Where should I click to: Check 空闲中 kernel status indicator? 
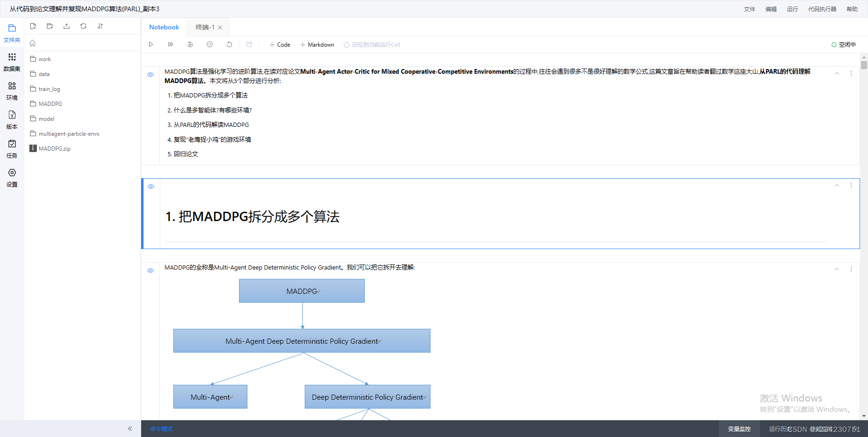click(x=843, y=44)
